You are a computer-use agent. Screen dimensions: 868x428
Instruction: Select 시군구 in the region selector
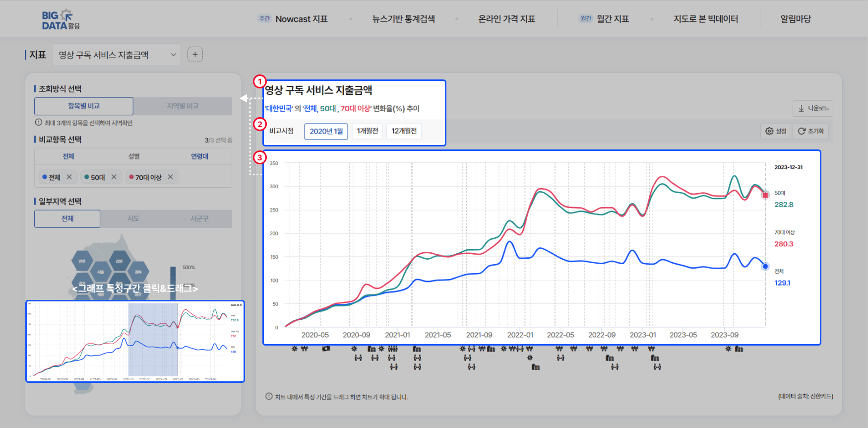click(199, 218)
